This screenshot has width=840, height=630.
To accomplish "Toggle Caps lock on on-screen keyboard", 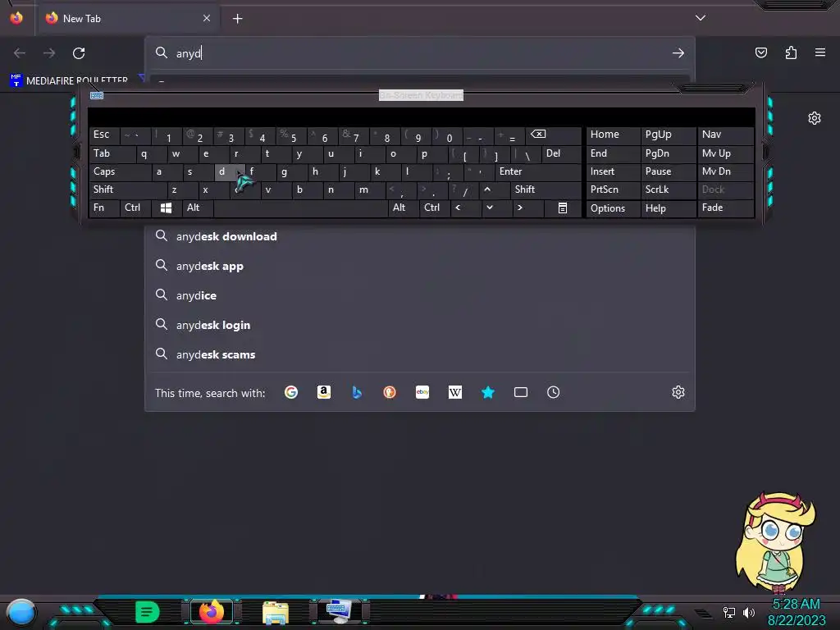I will (x=120, y=172).
